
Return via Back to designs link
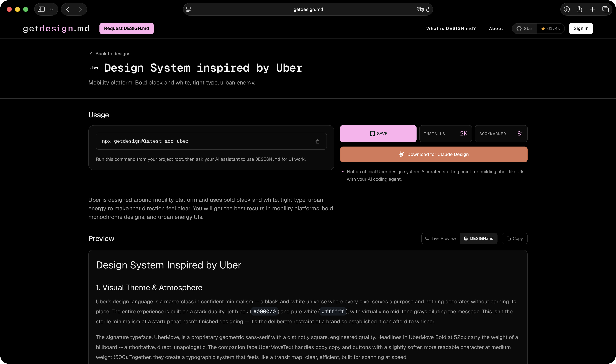coord(110,54)
